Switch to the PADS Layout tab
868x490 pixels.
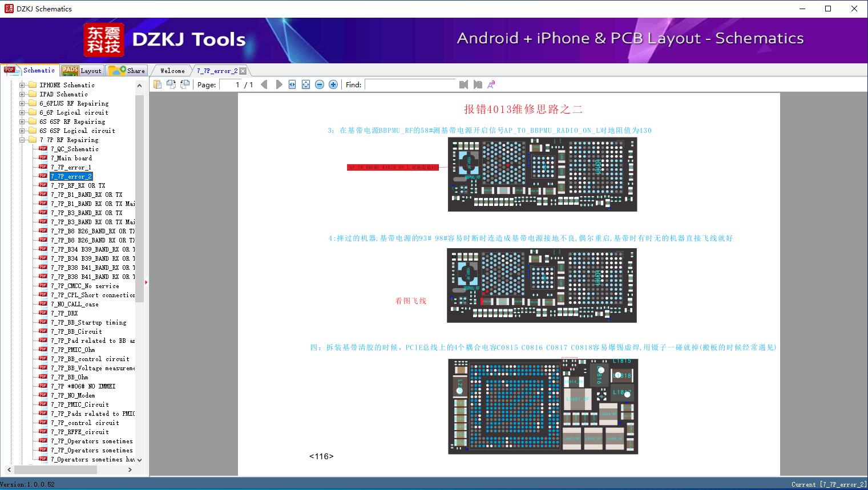point(82,71)
